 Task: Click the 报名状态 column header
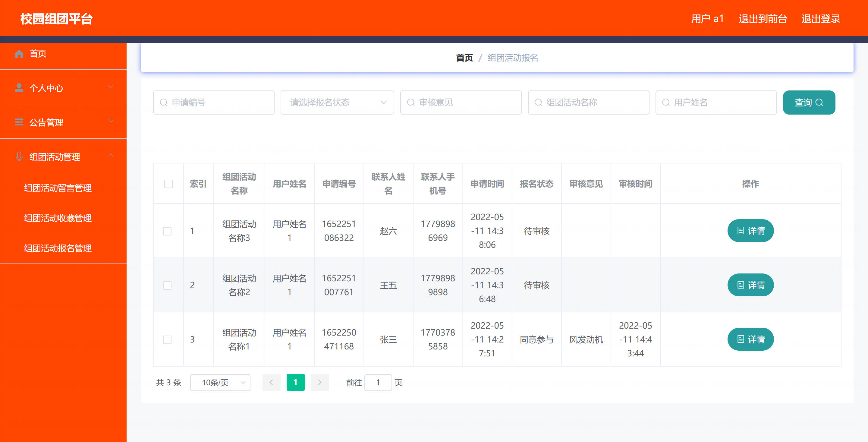(x=536, y=184)
